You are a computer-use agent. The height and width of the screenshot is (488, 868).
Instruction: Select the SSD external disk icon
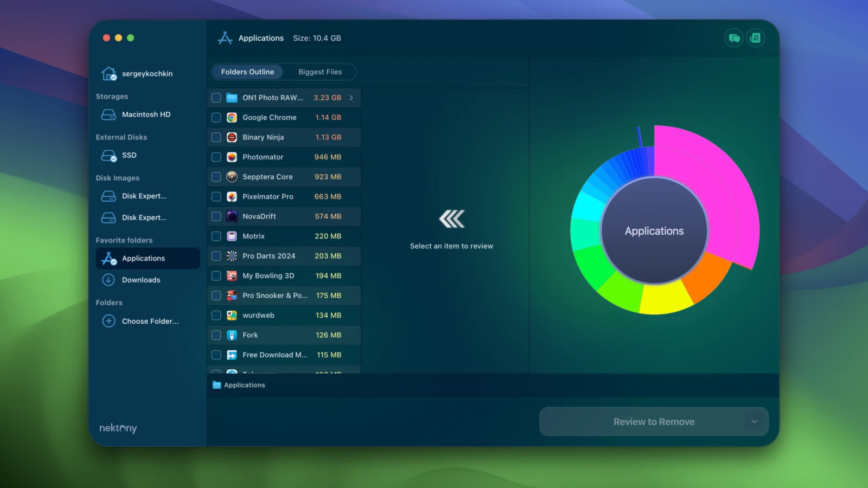[109, 156]
